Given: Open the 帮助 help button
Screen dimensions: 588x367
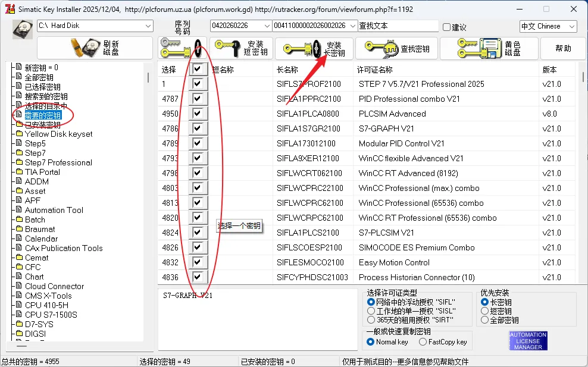Looking at the screenshot, I should 563,48.
